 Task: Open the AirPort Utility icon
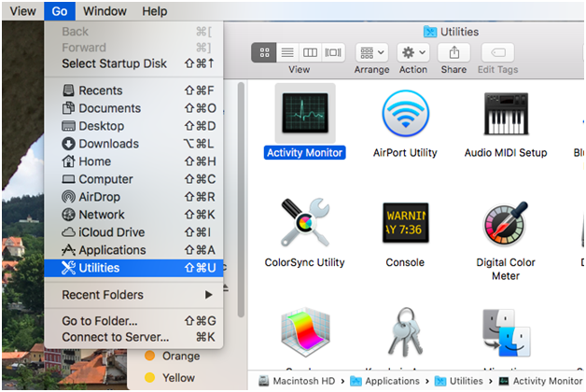[406, 113]
